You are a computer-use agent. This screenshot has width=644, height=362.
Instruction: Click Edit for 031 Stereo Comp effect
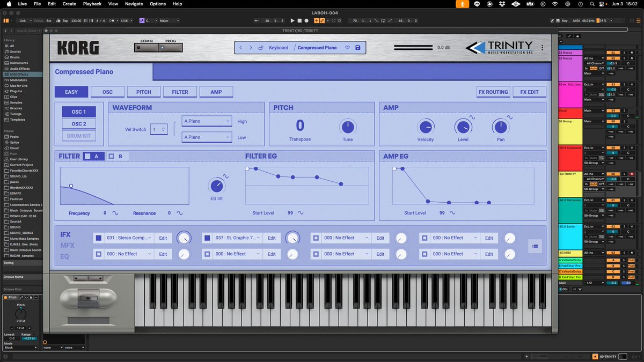click(163, 238)
